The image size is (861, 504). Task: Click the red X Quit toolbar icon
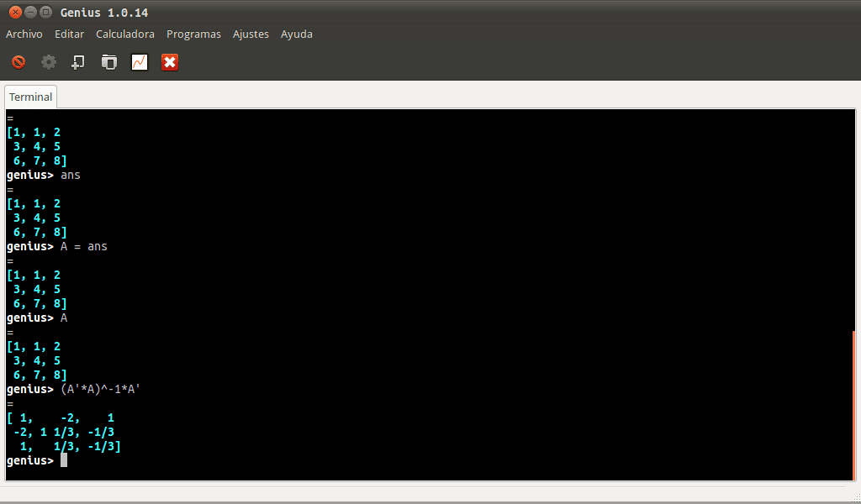coord(170,62)
